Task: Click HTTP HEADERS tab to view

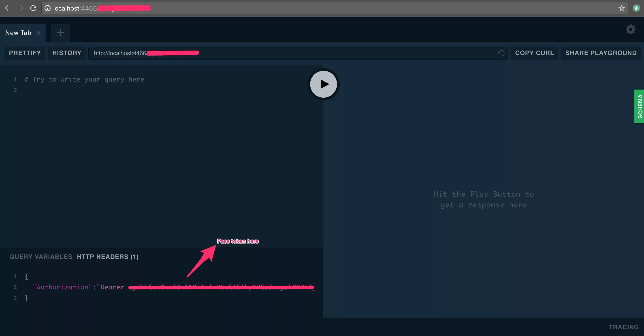Action: coord(107,257)
